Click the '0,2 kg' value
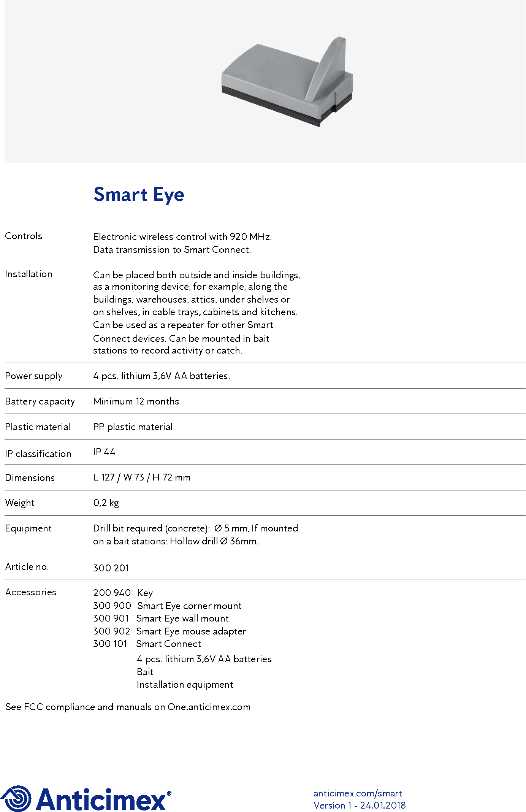 [x=106, y=503]
